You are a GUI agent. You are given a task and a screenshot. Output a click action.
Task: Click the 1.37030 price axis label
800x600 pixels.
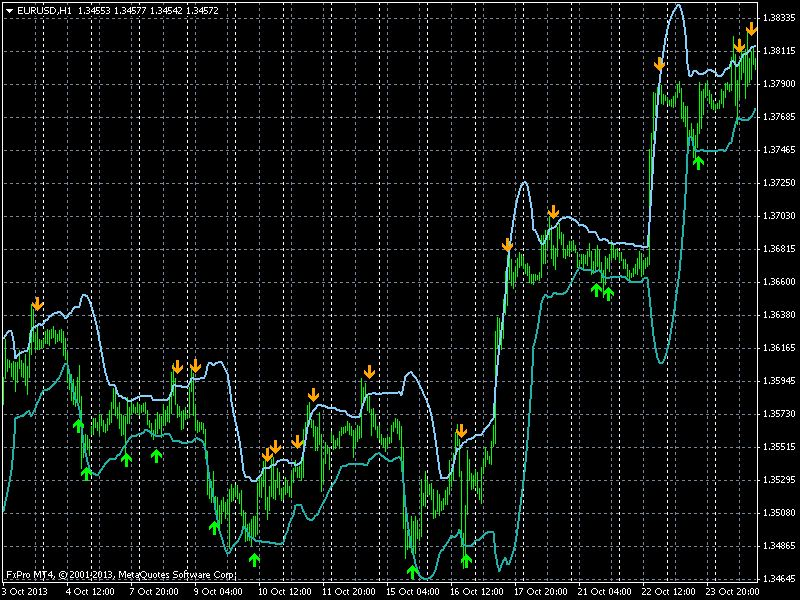tap(779, 216)
